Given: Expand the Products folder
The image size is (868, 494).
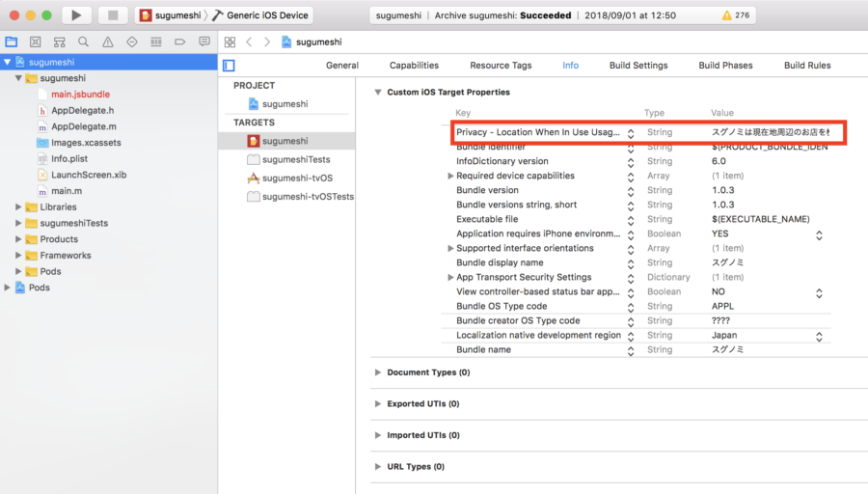Looking at the screenshot, I should pos(18,239).
